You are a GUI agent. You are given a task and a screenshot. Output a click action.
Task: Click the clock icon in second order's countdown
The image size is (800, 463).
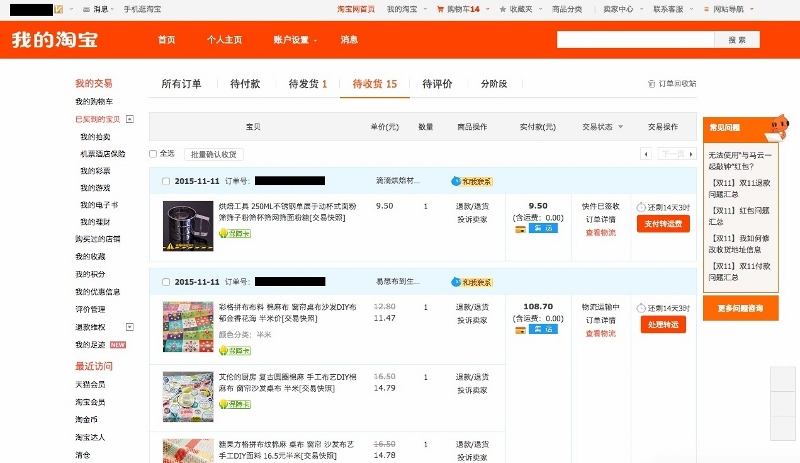click(641, 308)
